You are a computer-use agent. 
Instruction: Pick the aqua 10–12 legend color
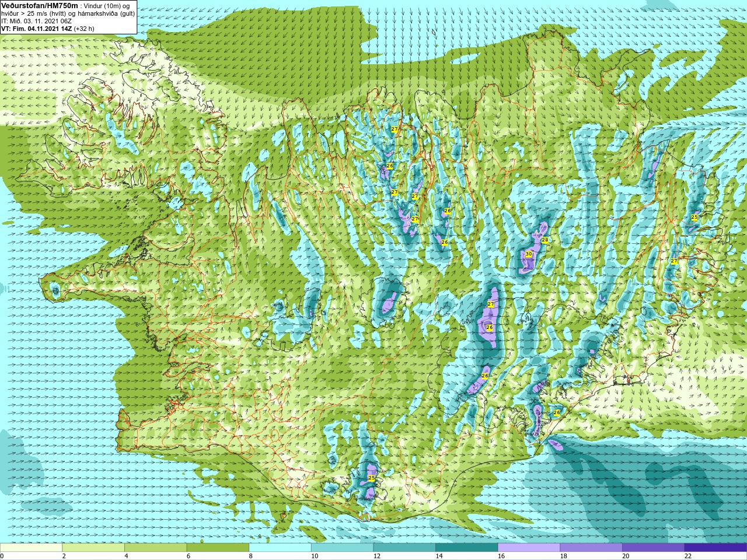(342, 548)
